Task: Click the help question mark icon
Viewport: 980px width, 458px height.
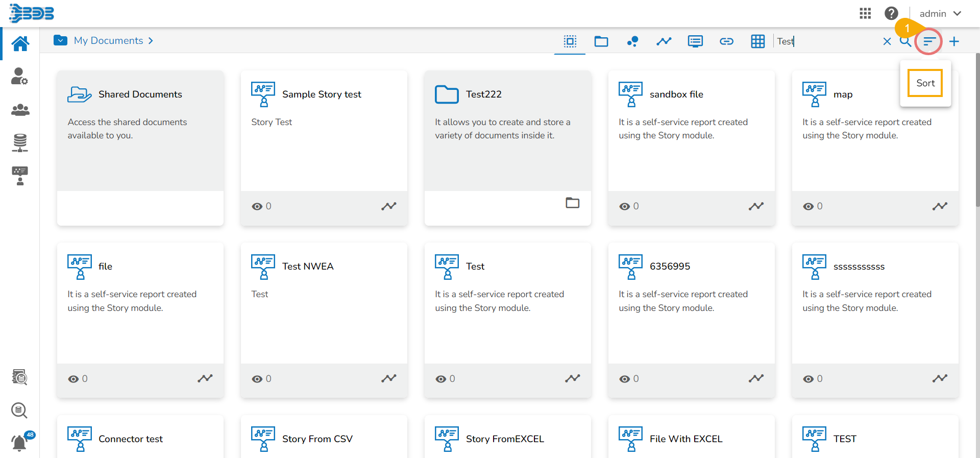Action: (891, 13)
